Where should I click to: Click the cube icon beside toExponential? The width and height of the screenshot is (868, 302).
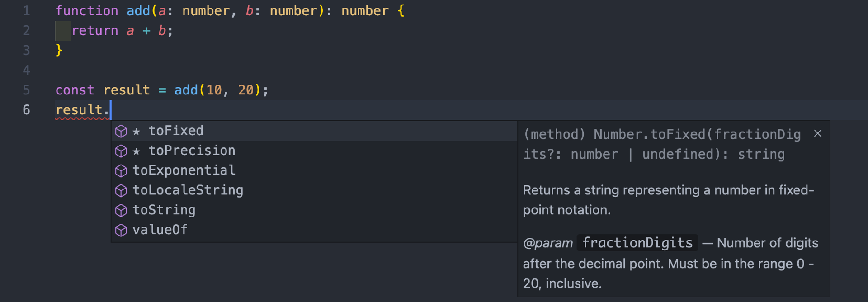(121, 171)
